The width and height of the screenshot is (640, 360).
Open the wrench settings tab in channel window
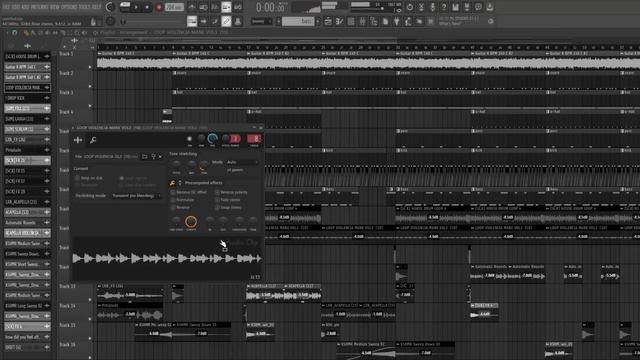coord(93,140)
